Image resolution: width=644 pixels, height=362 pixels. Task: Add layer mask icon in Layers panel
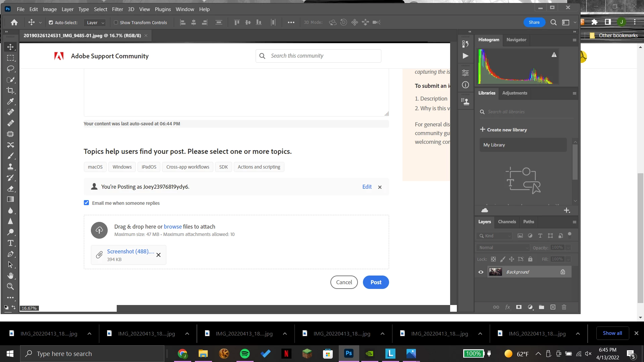pos(519,307)
